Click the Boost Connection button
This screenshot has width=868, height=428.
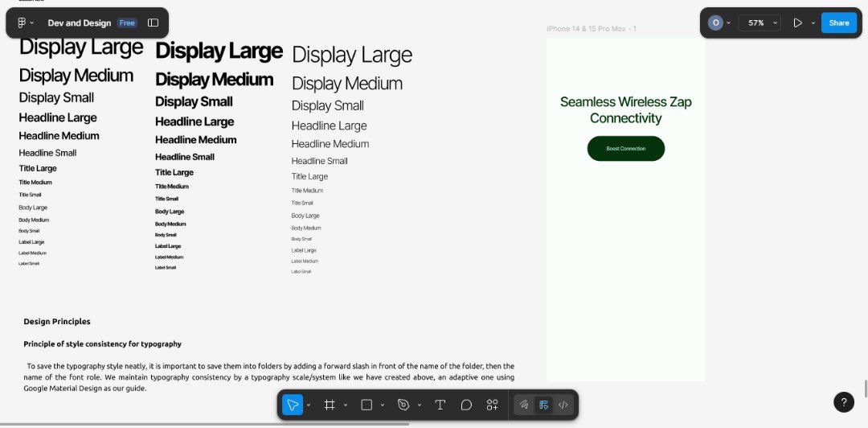(x=625, y=149)
